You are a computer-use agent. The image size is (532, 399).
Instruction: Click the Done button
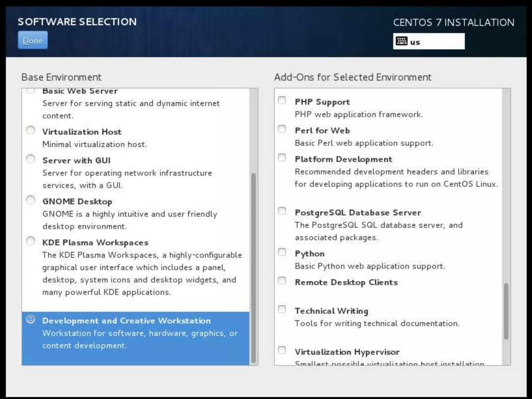(33, 40)
